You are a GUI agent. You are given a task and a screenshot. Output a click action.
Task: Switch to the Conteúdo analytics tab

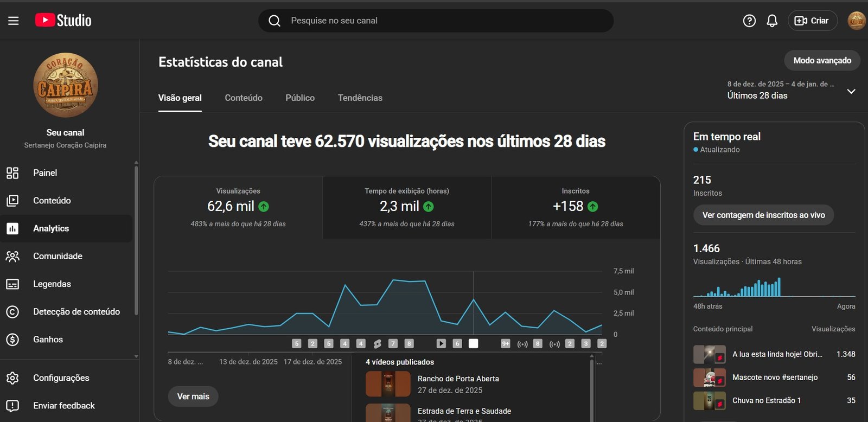(x=244, y=98)
